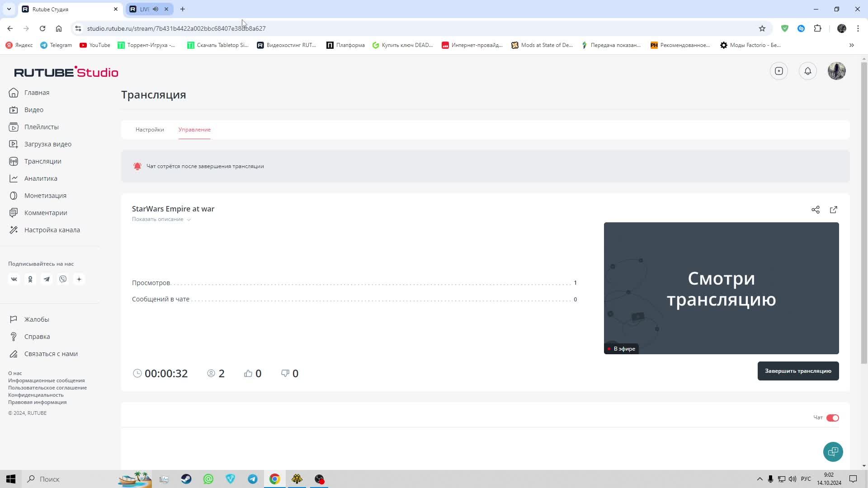
Task: Open Steam from the taskbar
Action: coord(186,479)
